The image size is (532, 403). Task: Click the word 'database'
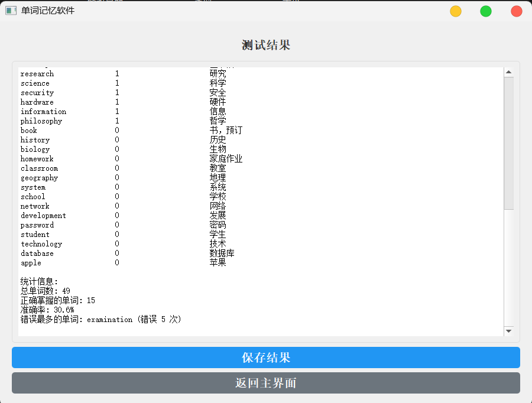(37, 253)
